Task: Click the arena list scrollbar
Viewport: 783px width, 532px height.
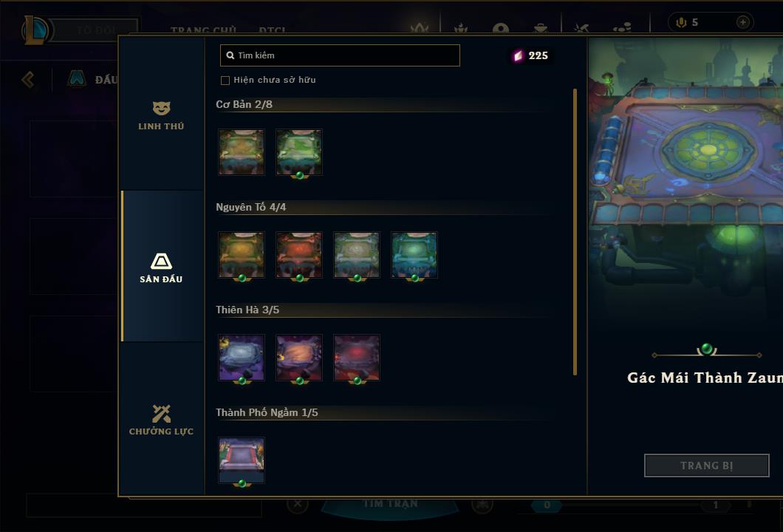Action: pos(575,232)
